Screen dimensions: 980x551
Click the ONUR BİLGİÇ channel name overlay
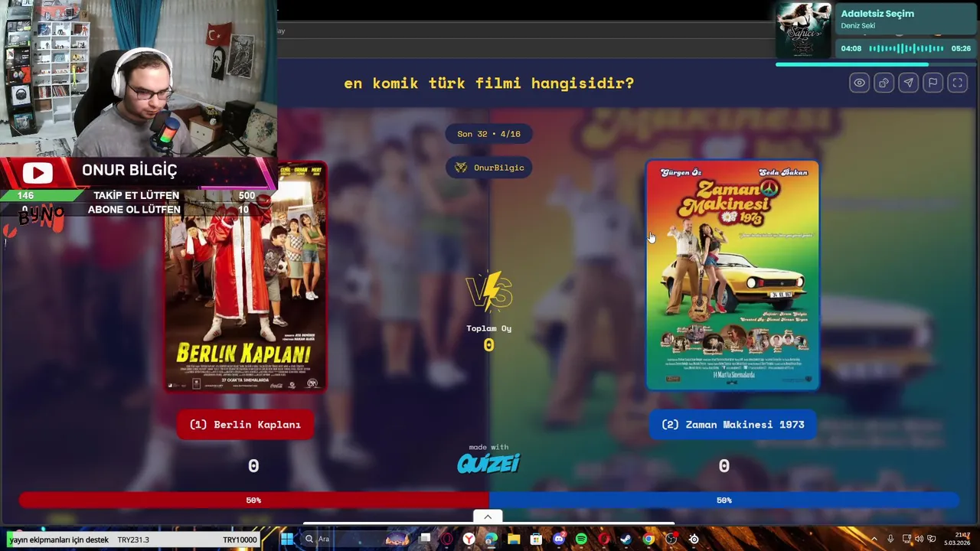pyautogui.click(x=129, y=170)
